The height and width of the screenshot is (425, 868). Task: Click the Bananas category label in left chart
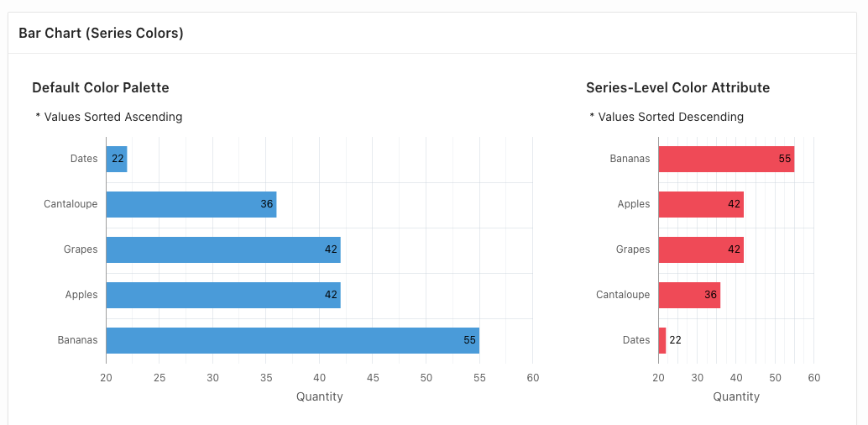[77, 340]
